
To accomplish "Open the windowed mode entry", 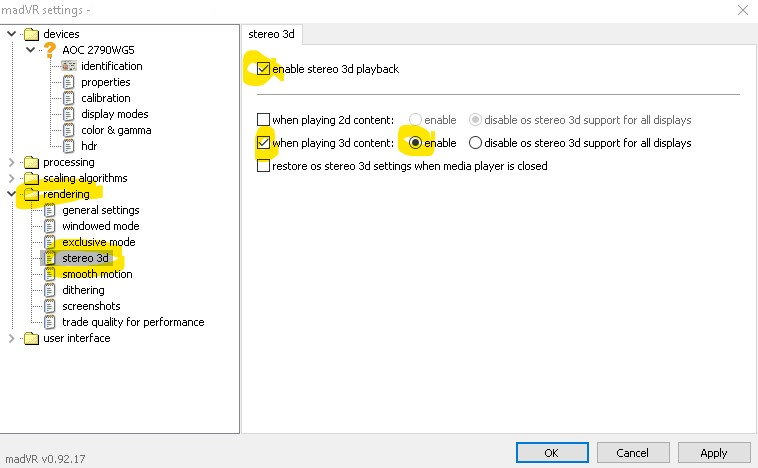I will (x=101, y=226).
